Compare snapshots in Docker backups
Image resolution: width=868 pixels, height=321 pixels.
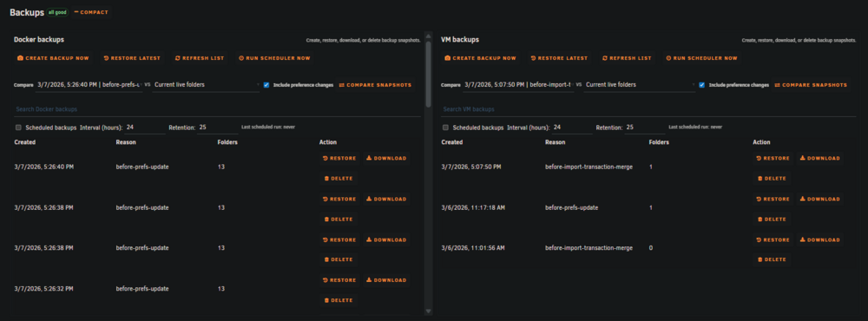point(375,85)
